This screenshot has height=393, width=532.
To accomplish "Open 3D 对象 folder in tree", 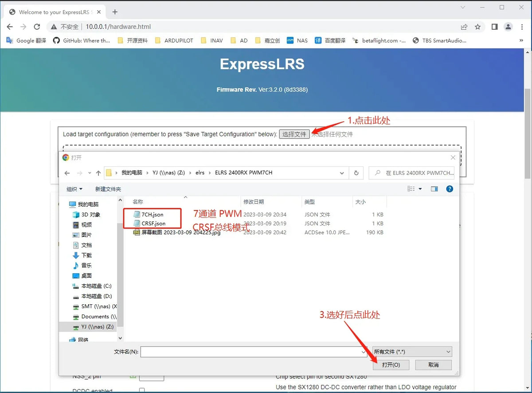I will click(87, 215).
